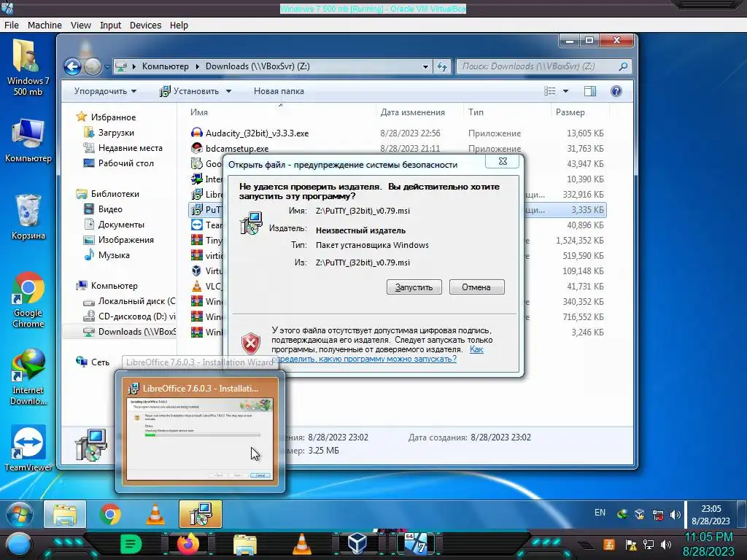The image size is (747, 560).
Task: Select the bdcamsetup.exe file row
Action: tap(398, 149)
